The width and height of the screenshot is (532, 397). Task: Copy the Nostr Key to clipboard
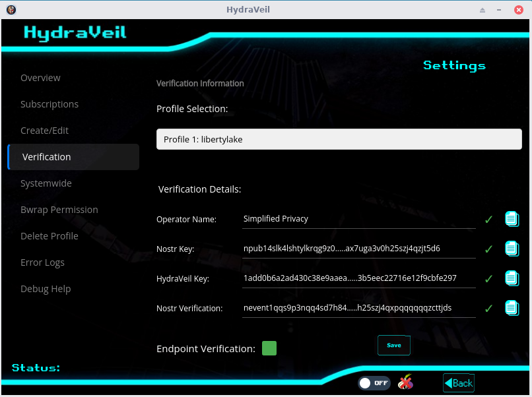(x=512, y=249)
